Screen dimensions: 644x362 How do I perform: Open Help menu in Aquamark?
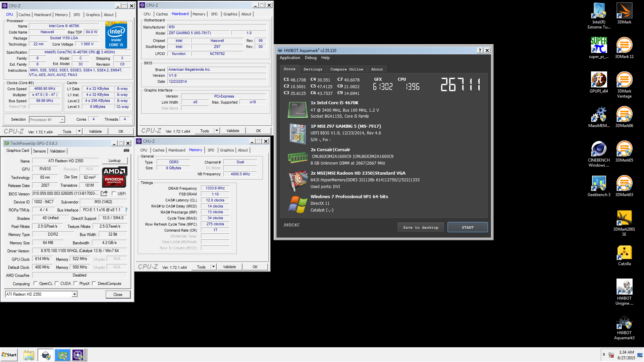(325, 58)
